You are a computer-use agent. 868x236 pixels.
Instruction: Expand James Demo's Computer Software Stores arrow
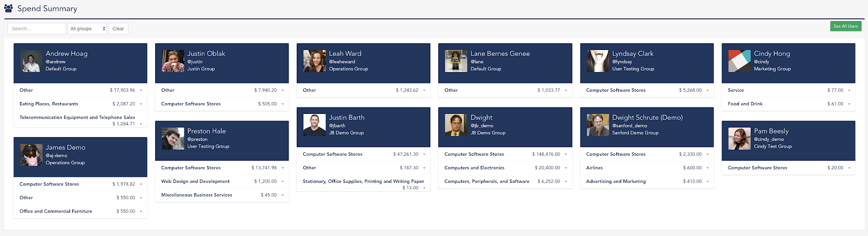(x=141, y=184)
